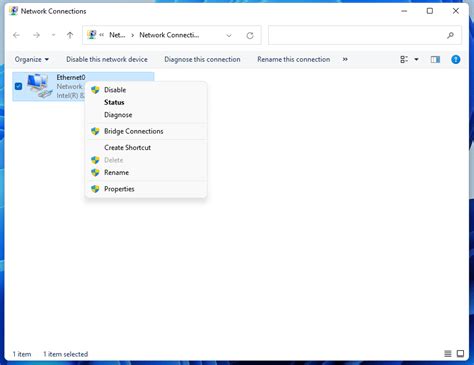Click the Forward navigation arrow

pyautogui.click(x=36, y=35)
